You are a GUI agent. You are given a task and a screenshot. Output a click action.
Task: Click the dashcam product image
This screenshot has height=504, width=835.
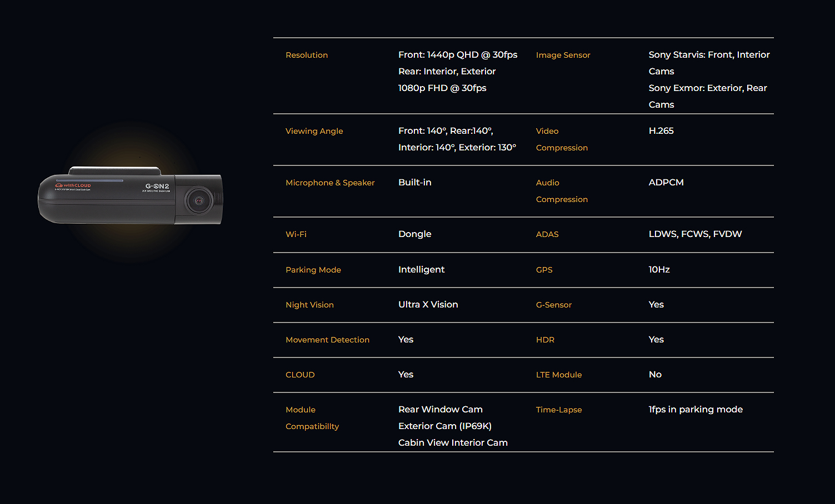(x=130, y=196)
